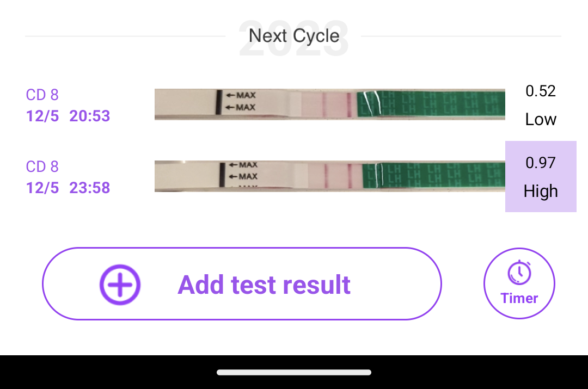Tap the "Timer" label
The image size is (588, 389).
point(519,298)
